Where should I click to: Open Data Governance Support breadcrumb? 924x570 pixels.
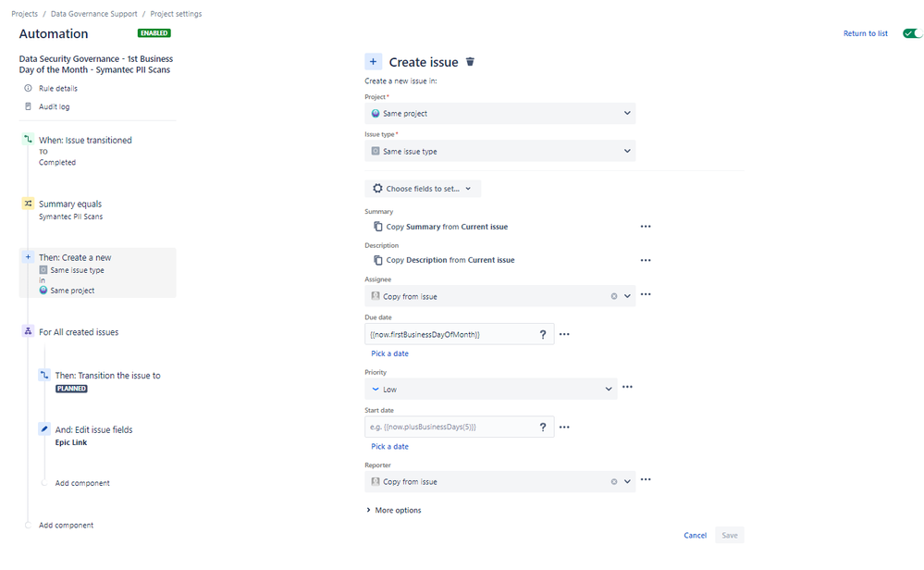[93, 14]
